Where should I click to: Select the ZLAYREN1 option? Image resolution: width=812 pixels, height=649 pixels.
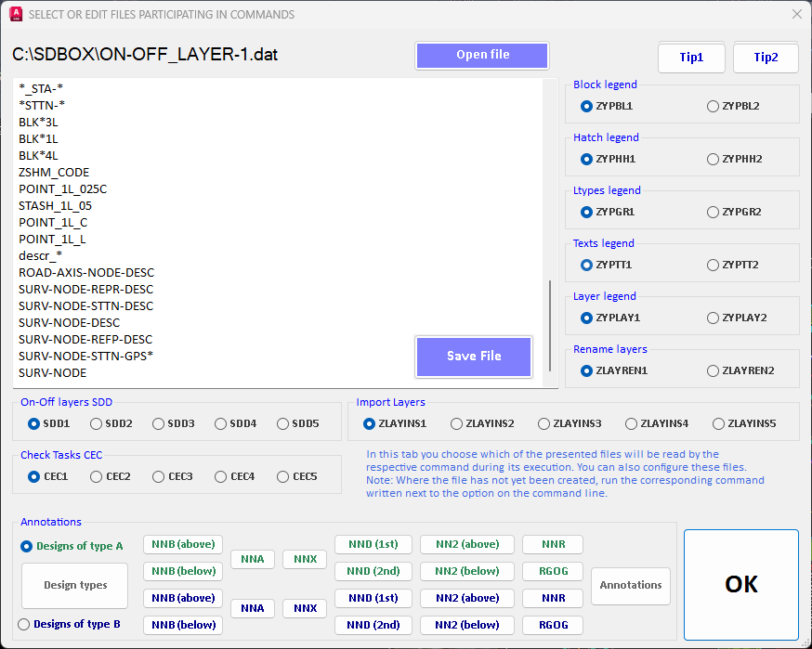(x=614, y=370)
